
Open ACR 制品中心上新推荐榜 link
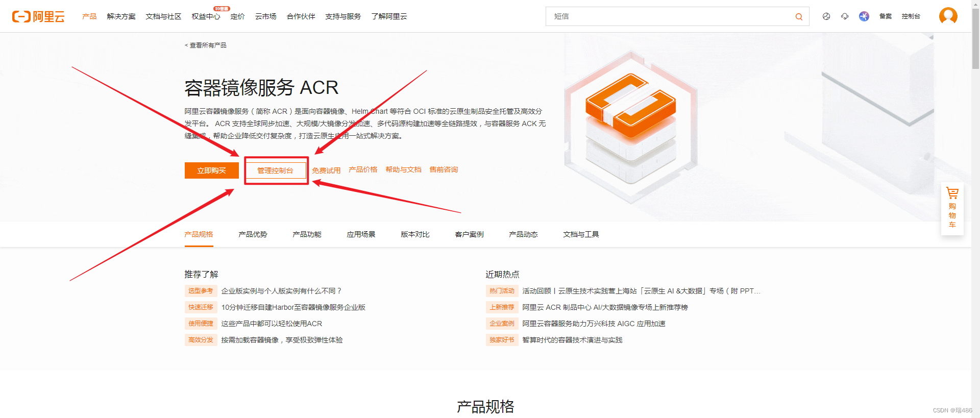tap(605, 307)
